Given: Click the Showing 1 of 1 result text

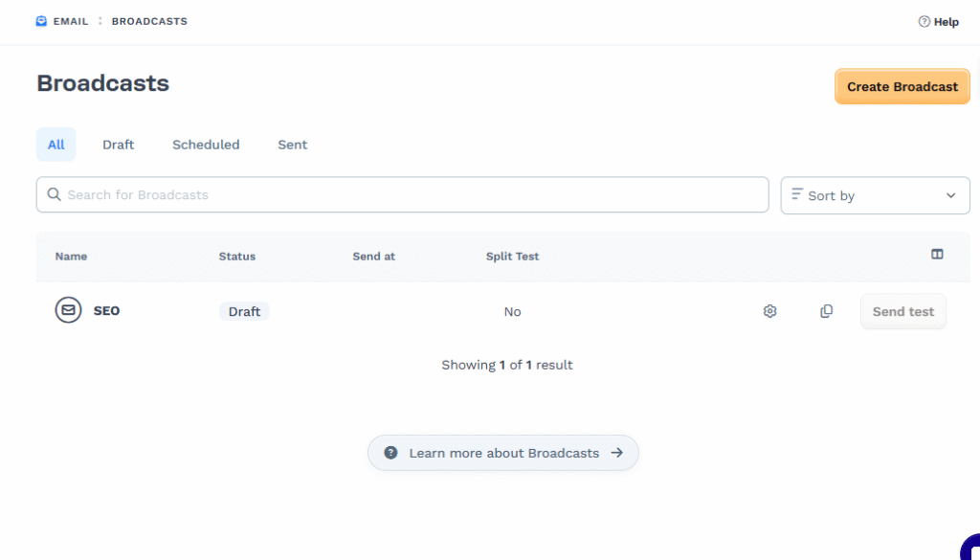Looking at the screenshot, I should coord(507,365).
